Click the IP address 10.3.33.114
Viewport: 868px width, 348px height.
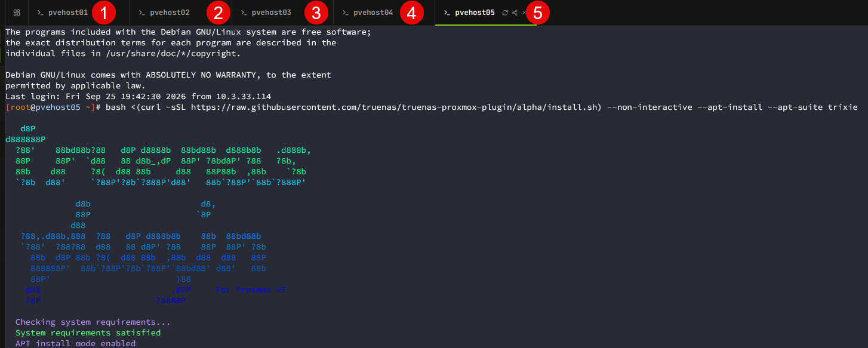(x=242, y=97)
